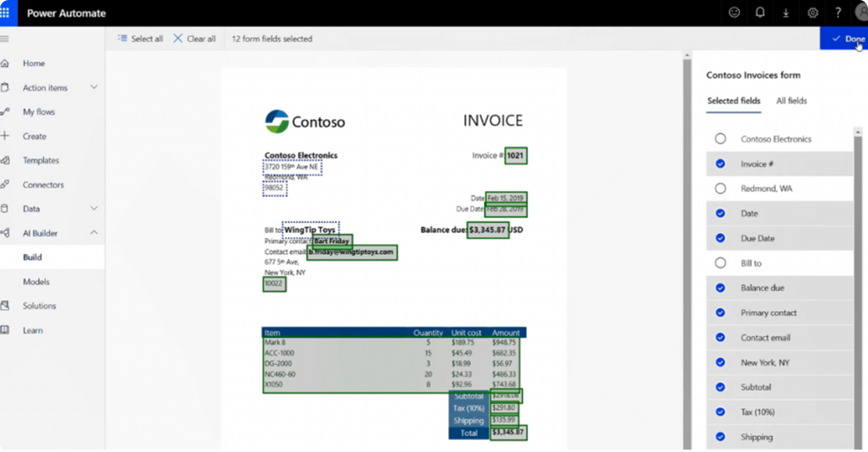The image size is (868, 452).
Task: Uncheck the Invoice # field
Action: 720,164
